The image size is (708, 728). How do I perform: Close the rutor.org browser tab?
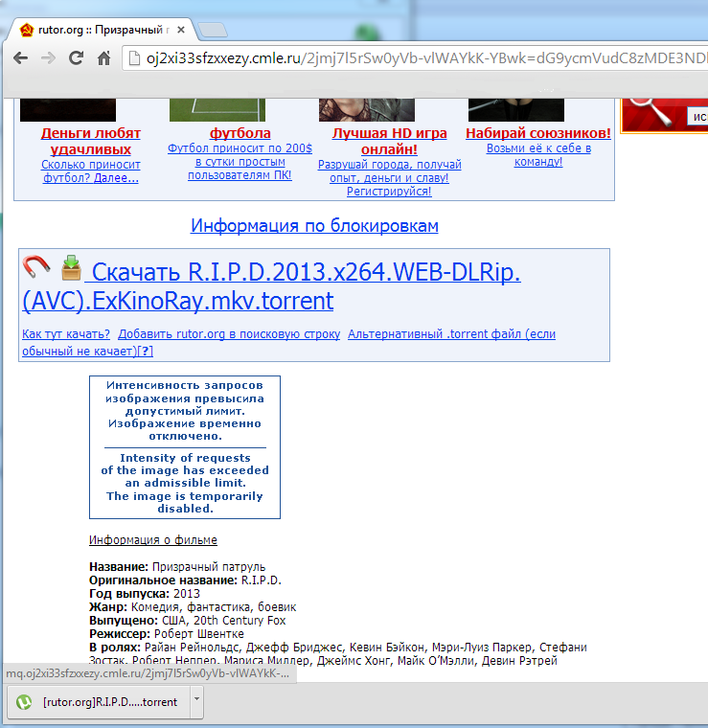click(x=181, y=30)
